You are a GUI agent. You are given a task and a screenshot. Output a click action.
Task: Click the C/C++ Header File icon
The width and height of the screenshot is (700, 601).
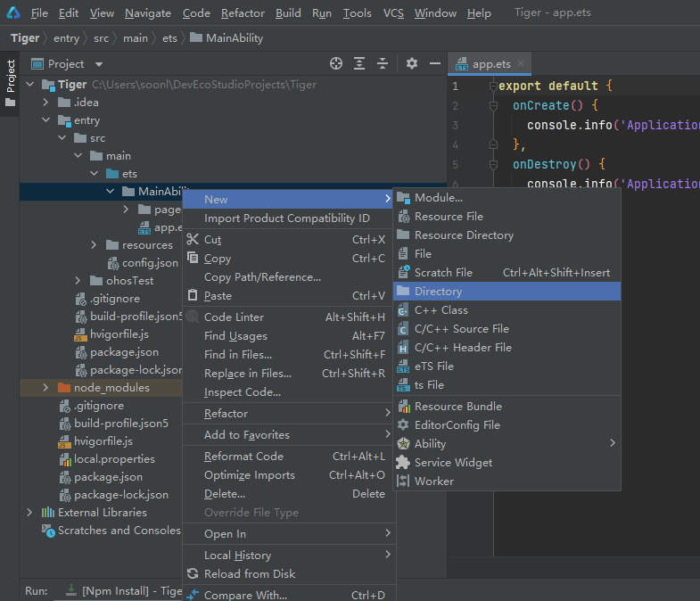[x=403, y=348]
